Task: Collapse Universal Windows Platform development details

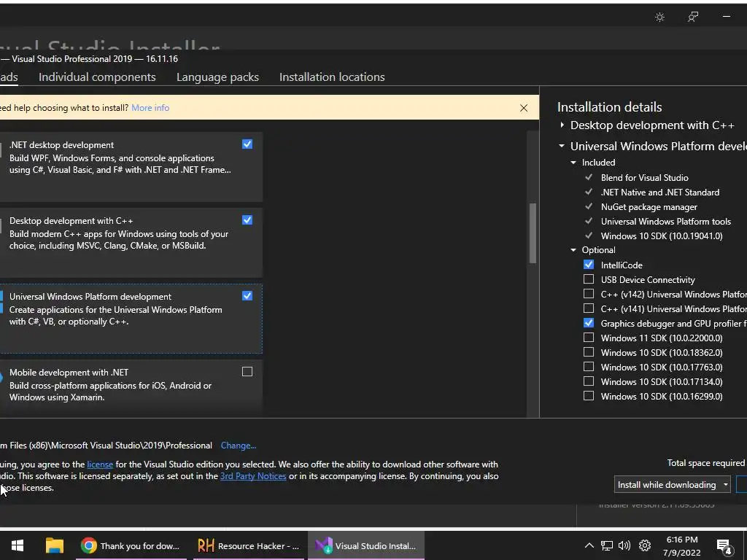Action: [562, 146]
